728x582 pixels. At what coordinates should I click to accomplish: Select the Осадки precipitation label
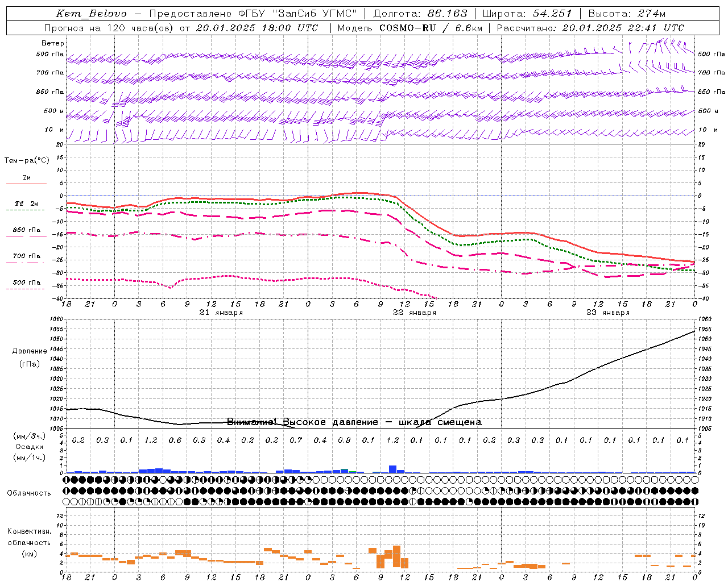(30, 447)
